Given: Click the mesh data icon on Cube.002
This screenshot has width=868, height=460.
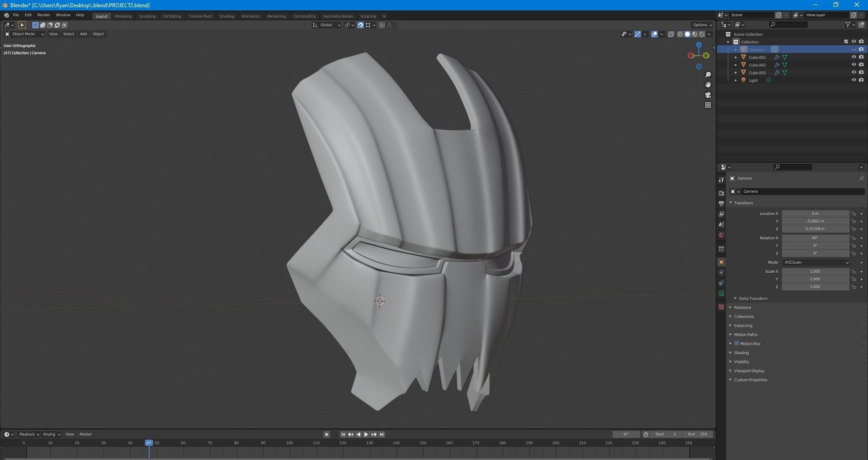Looking at the screenshot, I should pyautogui.click(x=785, y=65).
